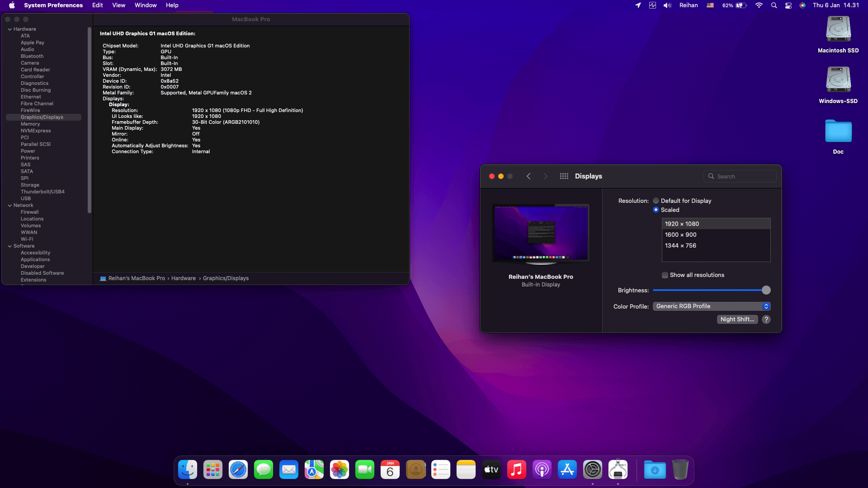Screen dimensions: 868x488
Task: Open FaceTime from the Dock
Action: point(365,470)
